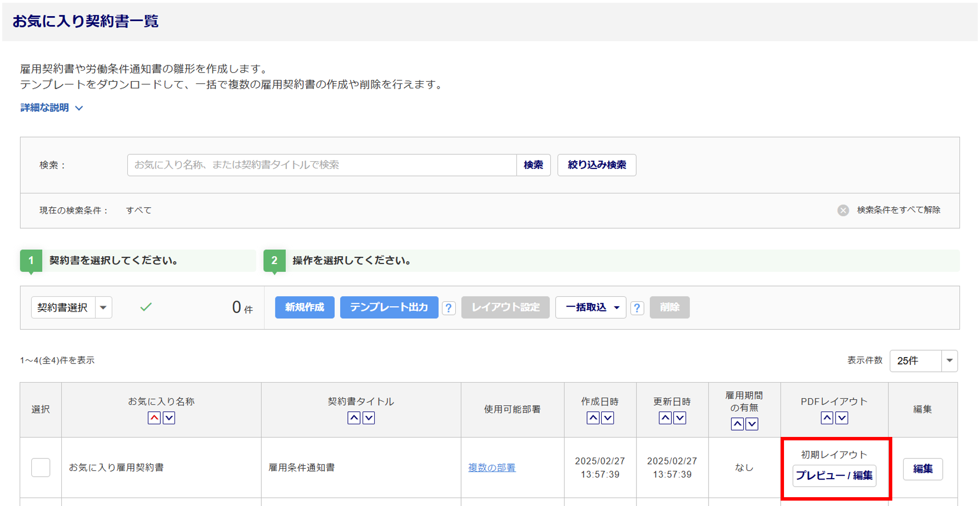This screenshot has width=980, height=506.
Task: Open the 絞り込み検索 filter
Action: coord(596,165)
